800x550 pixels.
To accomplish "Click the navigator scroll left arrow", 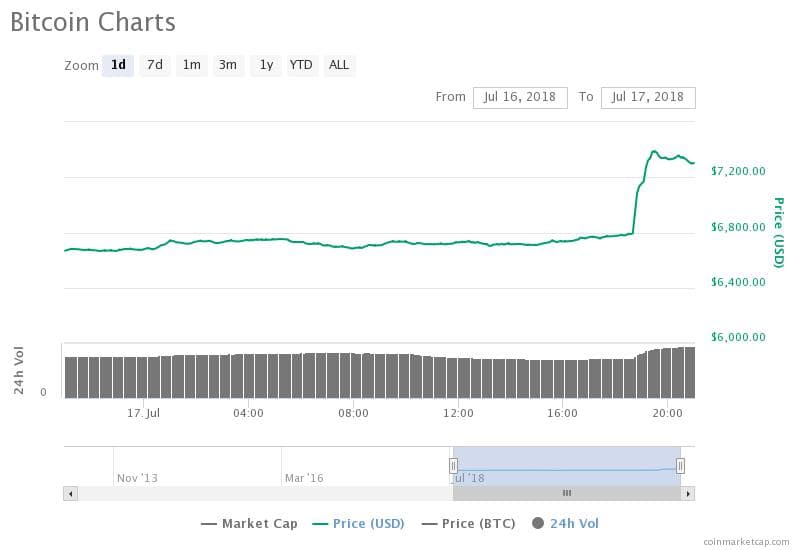I will point(70,493).
